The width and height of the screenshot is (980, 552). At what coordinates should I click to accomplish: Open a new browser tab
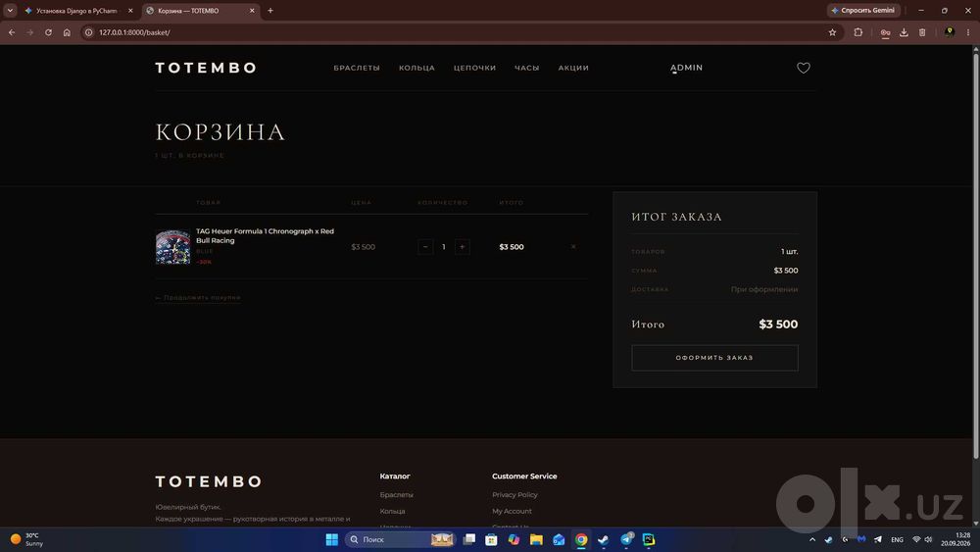point(270,11)
